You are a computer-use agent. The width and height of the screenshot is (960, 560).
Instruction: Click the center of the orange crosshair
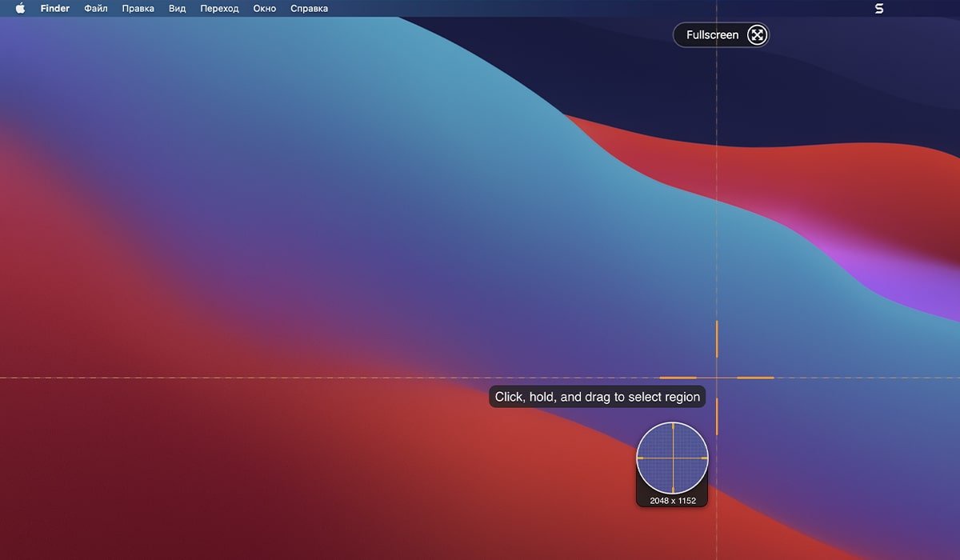point(717,378)
